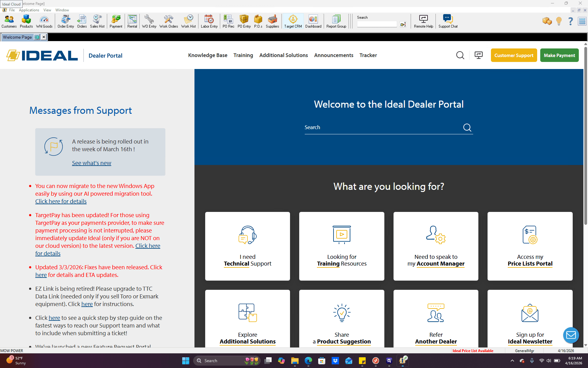This screenshot has width=588, height=368.
Task: Open the File menu
Action: click(12, 10)
